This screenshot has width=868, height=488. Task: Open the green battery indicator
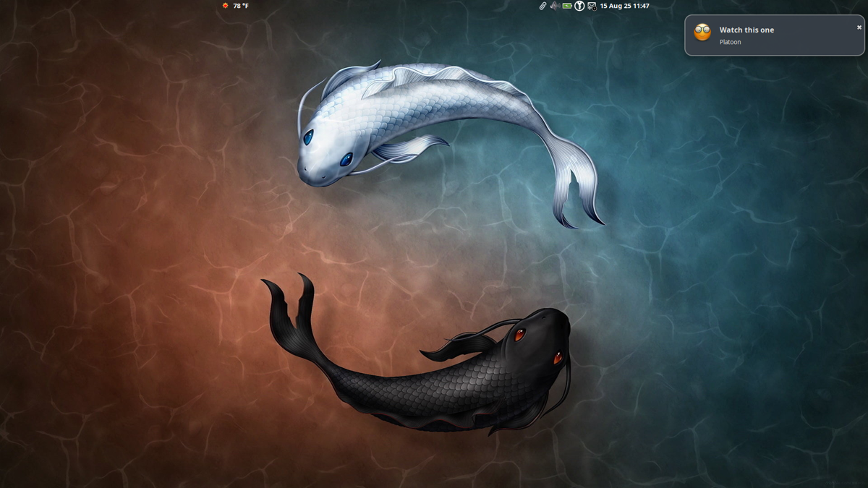(x=567, y=6)
